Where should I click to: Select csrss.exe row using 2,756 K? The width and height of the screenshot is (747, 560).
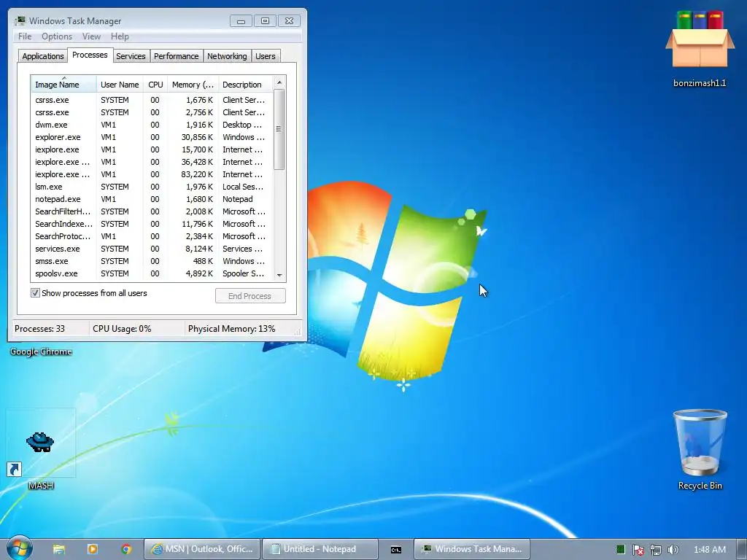pos(152,112)
